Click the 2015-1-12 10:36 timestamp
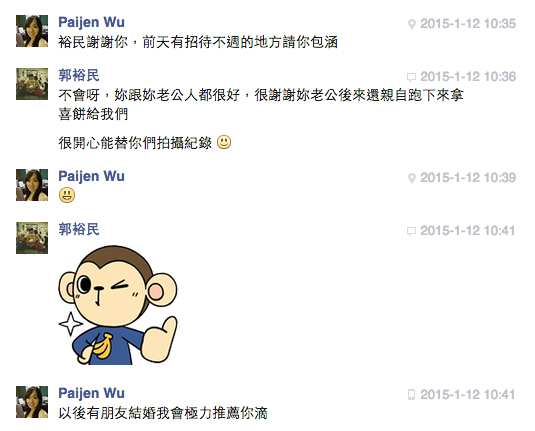This screenshot has height=431, width=535. [468, 77]
